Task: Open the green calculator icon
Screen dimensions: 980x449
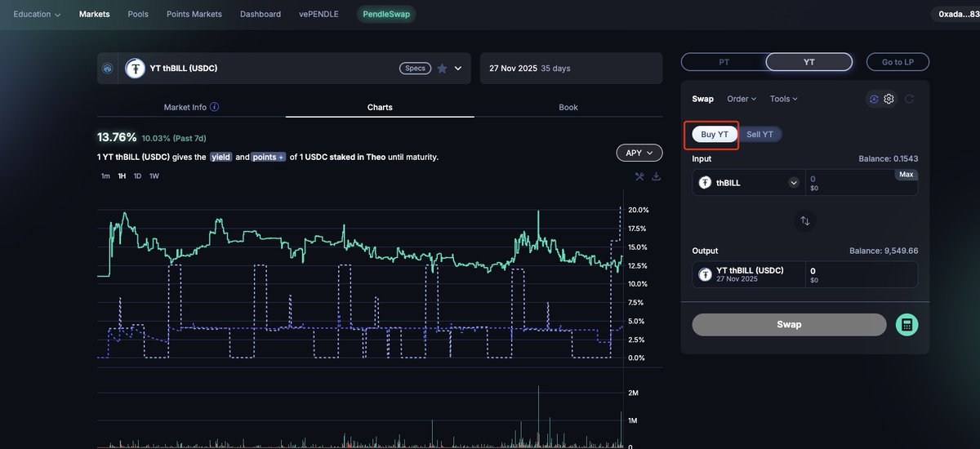Action: coord(906,325)
